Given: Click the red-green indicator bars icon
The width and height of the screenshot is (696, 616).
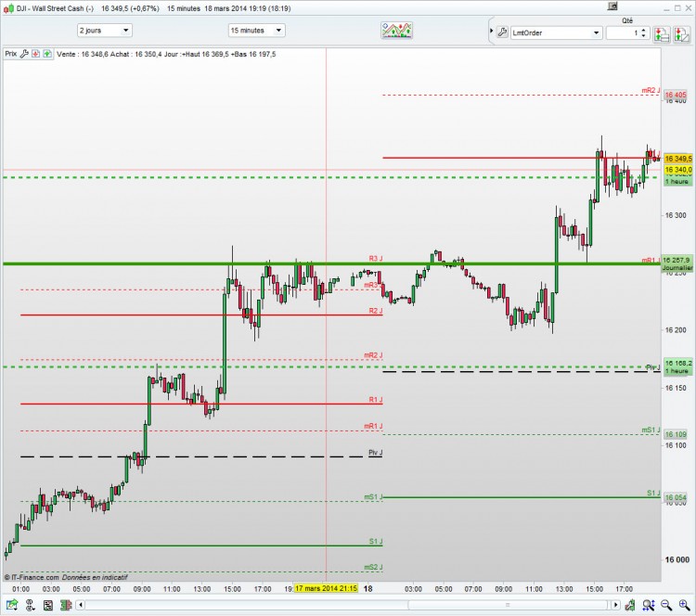Looking at the screenshot, I should [66, 605].
